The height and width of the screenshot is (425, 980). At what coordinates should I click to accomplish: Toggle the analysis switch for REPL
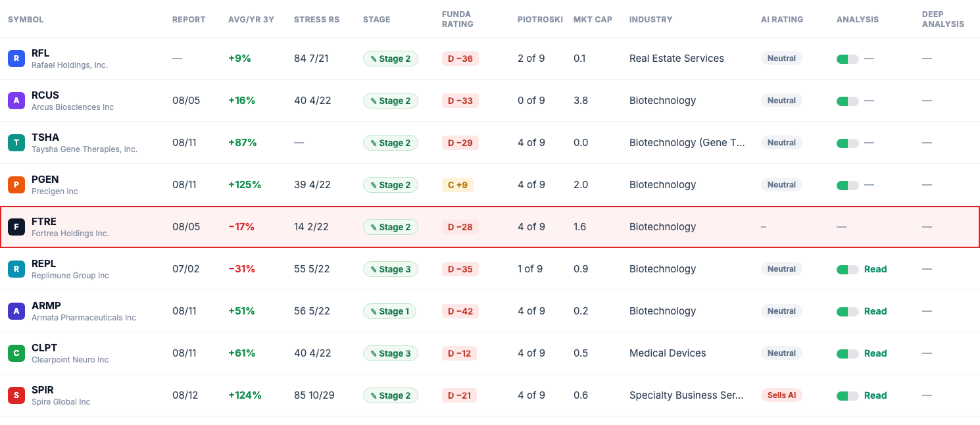coord(847,269)
